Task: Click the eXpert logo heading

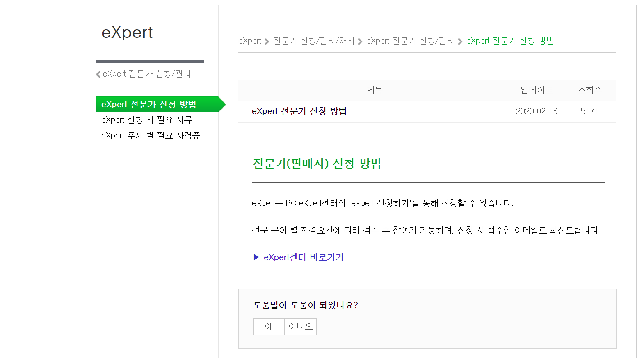Action: [127, 32]
